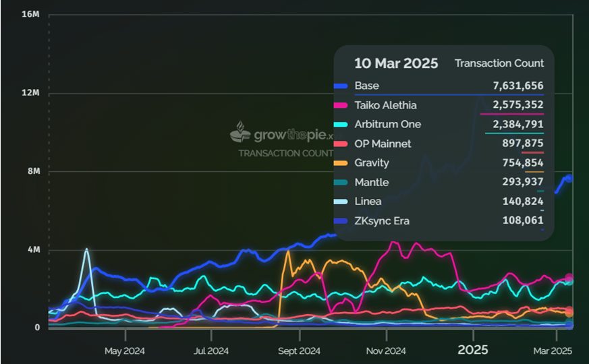Select the 2025 x-axis label
589x364 pixels.
pyautogui.click(x=473, y=351)
